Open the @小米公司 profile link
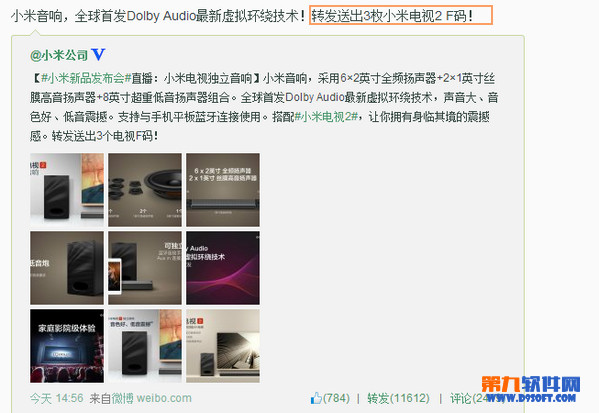 point(59,55)
